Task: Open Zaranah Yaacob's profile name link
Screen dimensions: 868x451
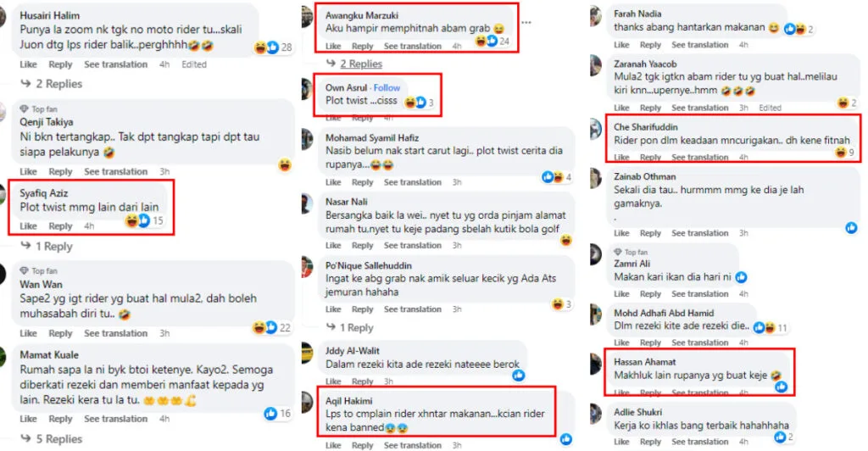Action: coord(645,64)
